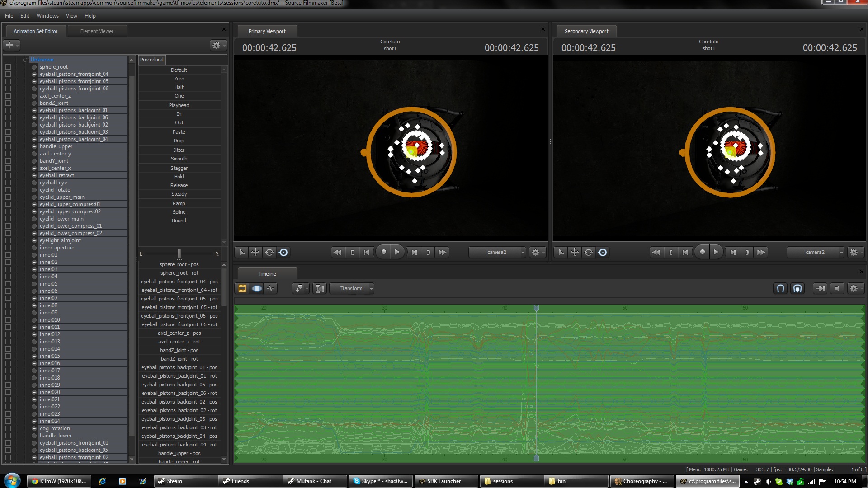Switch timeline to Clip Editor mode
The height and width of the screenshot is (488, 868).
(242, 288)
